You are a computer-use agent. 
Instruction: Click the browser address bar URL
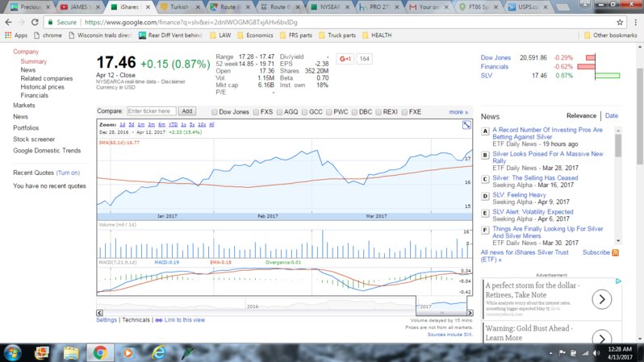191,22
